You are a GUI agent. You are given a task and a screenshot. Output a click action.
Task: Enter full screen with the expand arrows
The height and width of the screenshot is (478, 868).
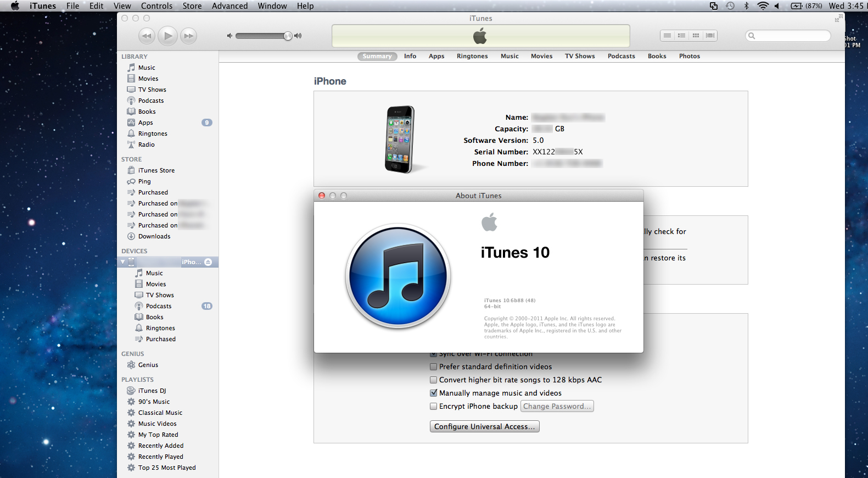[x=838, y=18]
